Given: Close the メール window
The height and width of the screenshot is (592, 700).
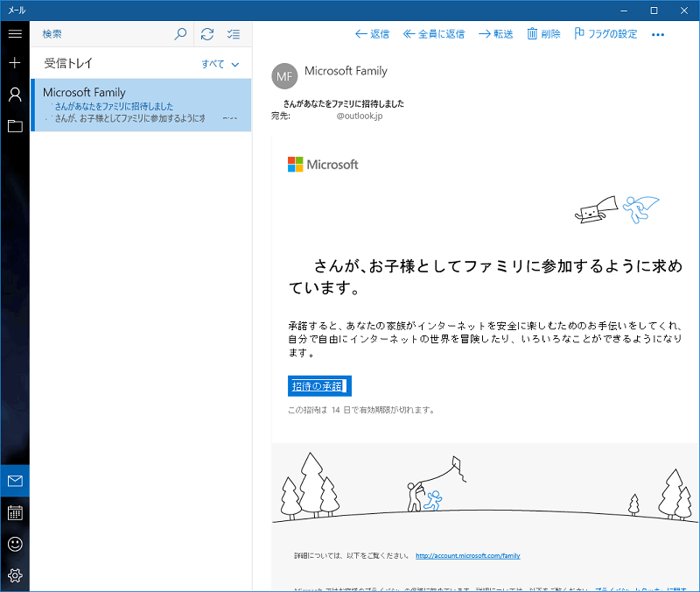Looking at the screenshot, I should tap(684, 11).
